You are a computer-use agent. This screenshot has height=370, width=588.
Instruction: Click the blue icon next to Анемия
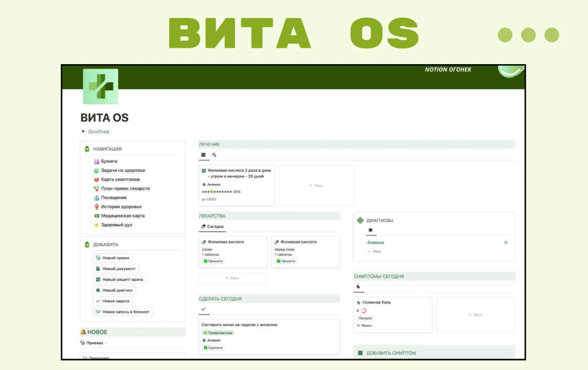point(506,243)
